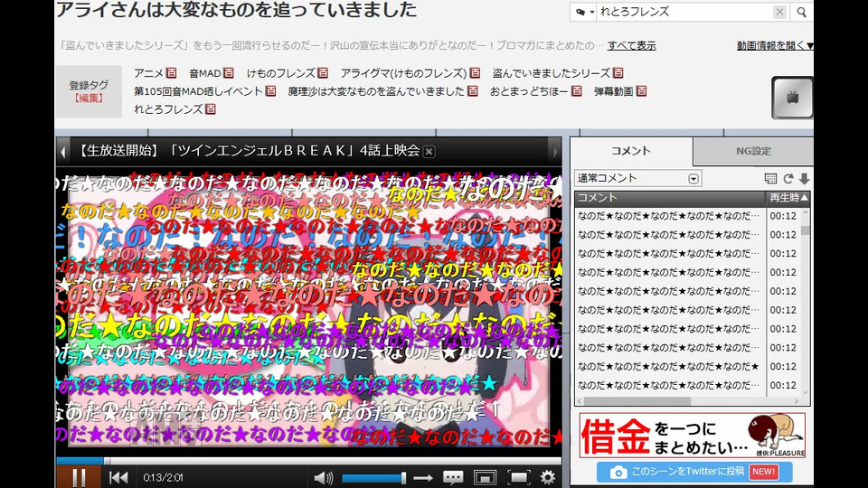Show previous marquee item with left arrow
Screen dimensions: 868x488
(x=62, y=152)
